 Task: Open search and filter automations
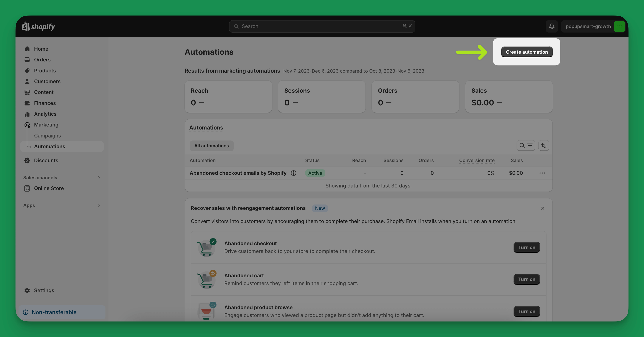[526, 145]
